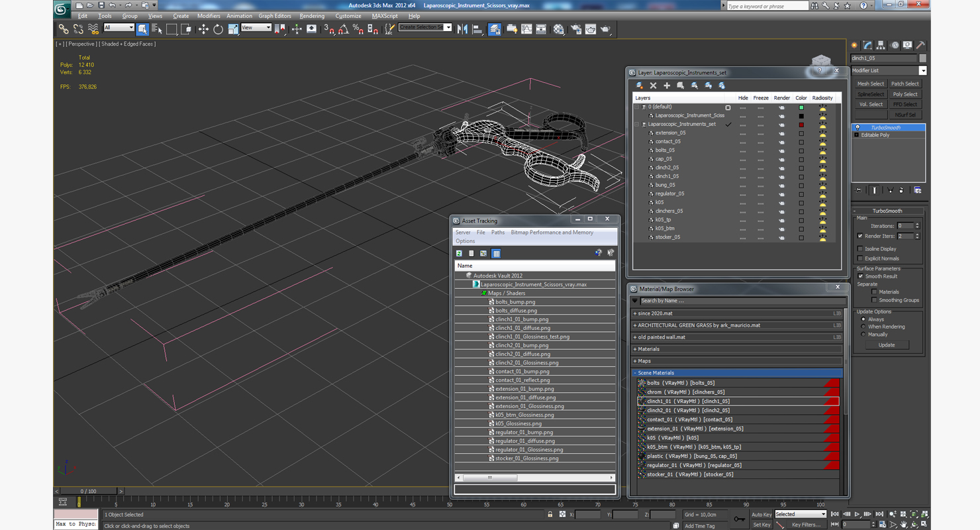Choose the Select and Scale tool
The width and height of the screenshot is (980, 530).
tap(233, 29)
